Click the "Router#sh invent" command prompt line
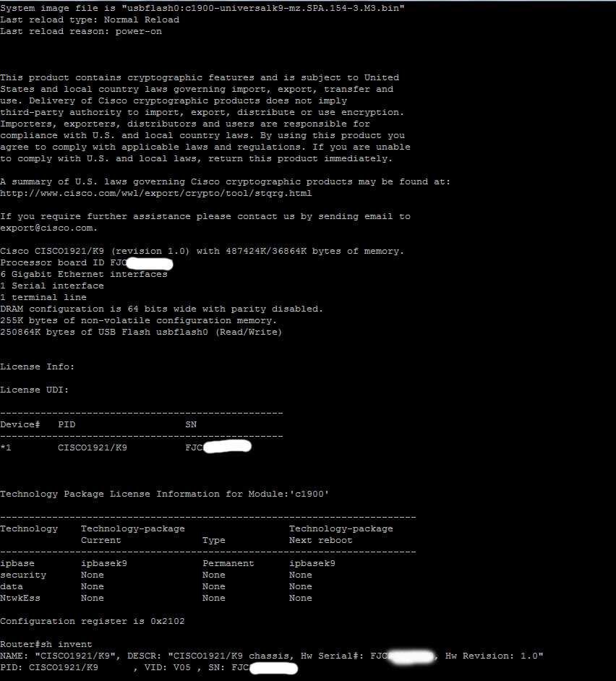616x681 pixels. pos(46,644)
